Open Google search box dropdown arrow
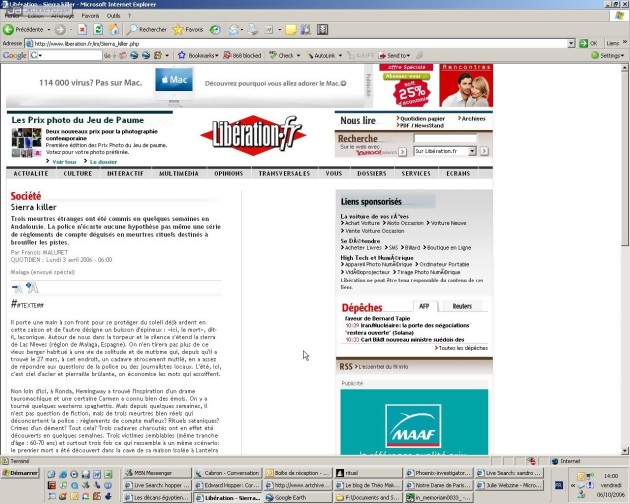Image resolution: width=630 pixels, height=504 pixels. 40,56
